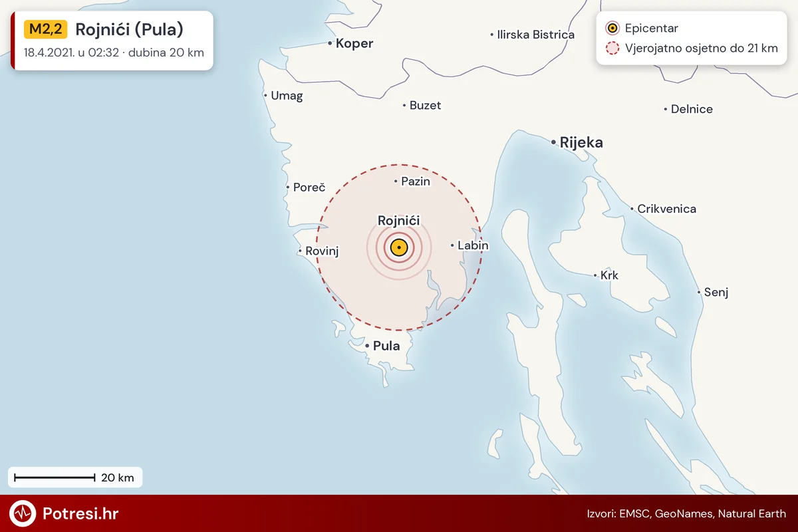This screenshot has height=532, width=798.
Task: Select the Krk town label
Action: pyautogui.click(x=609, y=275)
